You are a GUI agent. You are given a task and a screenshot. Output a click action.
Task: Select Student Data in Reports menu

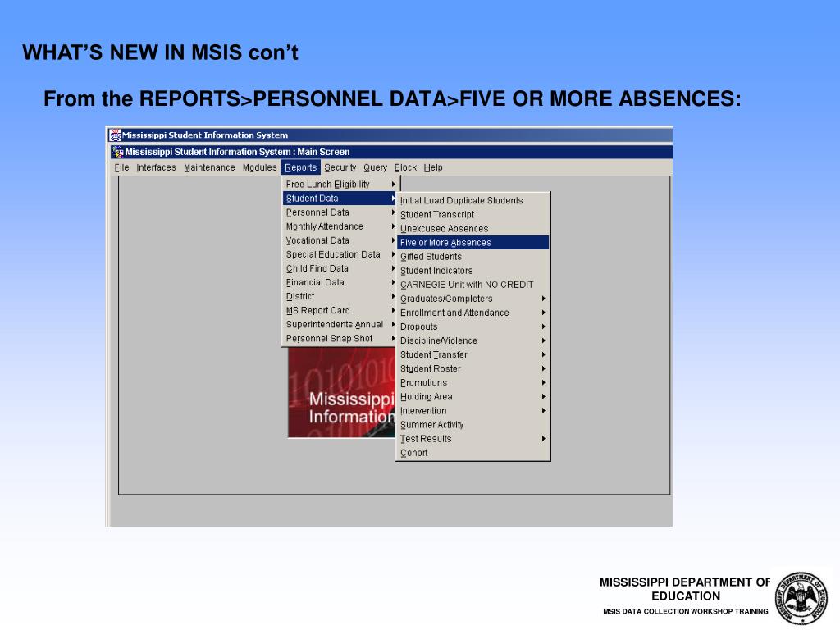[x=340, y=199]
